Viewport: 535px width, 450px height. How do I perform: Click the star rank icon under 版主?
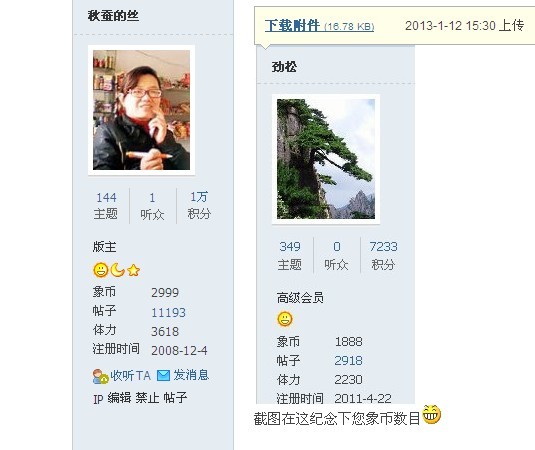(x=133, y=271)
